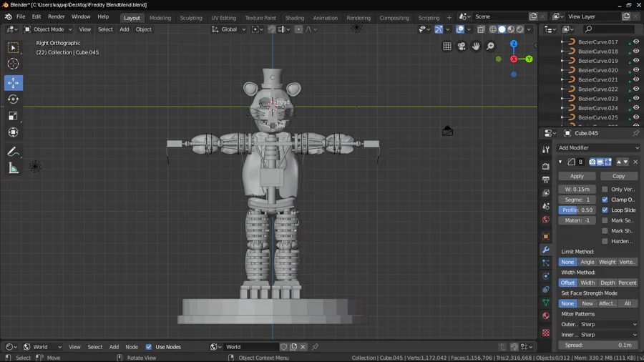Click the Z axis on navigation gizmo
Screen dimensions: 644x362
point(513,44)
